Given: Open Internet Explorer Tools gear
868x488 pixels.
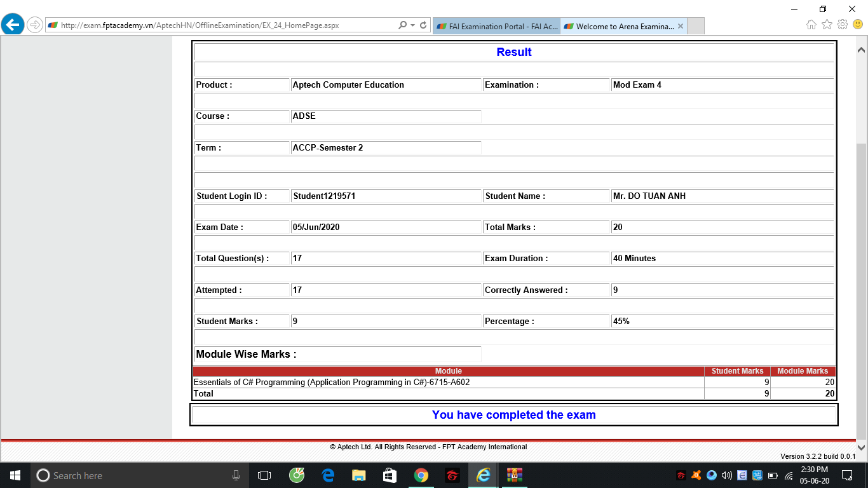Looking at the screenshot, I should click(x=843, y=25).
